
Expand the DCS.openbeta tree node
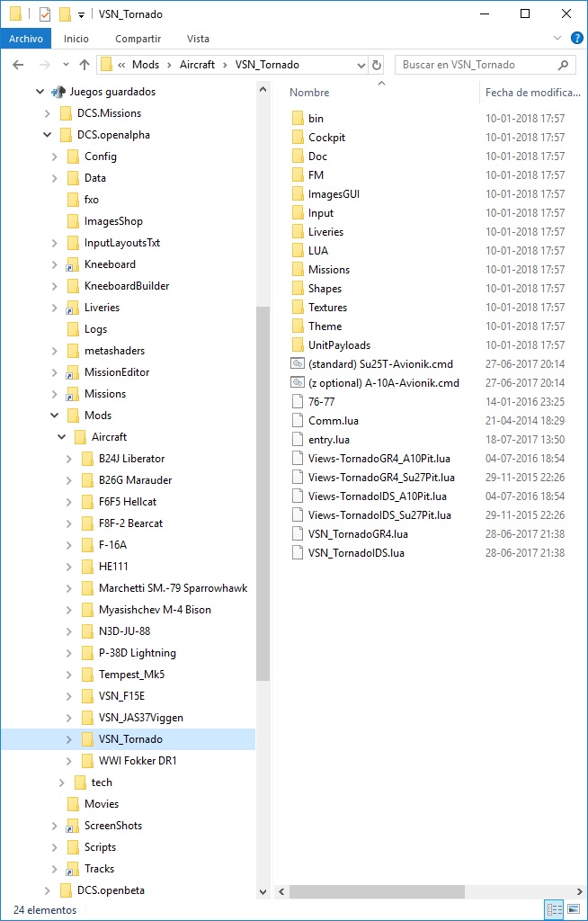pos(48,890)
